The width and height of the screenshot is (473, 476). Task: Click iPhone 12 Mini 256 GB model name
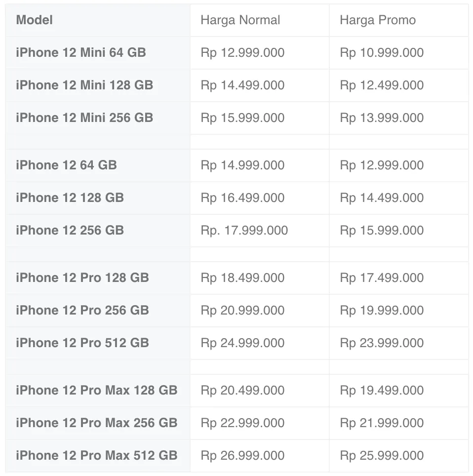coord(84,118)
